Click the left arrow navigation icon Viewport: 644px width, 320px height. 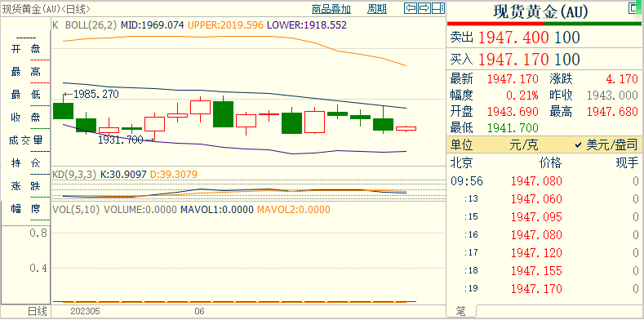click(411, 8)
